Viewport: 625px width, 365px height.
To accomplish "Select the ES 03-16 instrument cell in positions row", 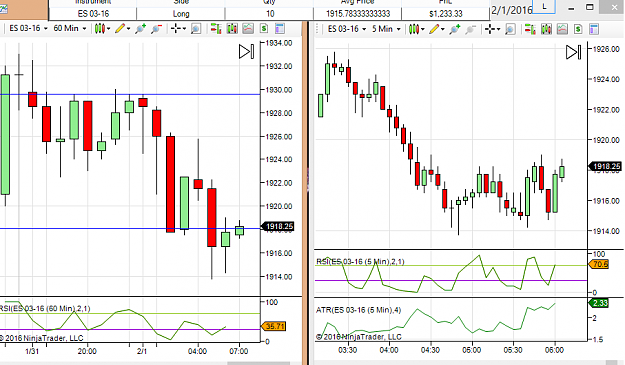I will coord(93,14).
